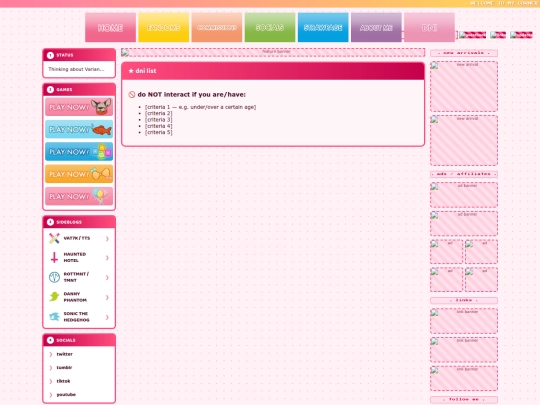Click the SIDEBLOGS widget header
Screen dimensions: 540x405
pyautogui.click(x=79, y=222)
